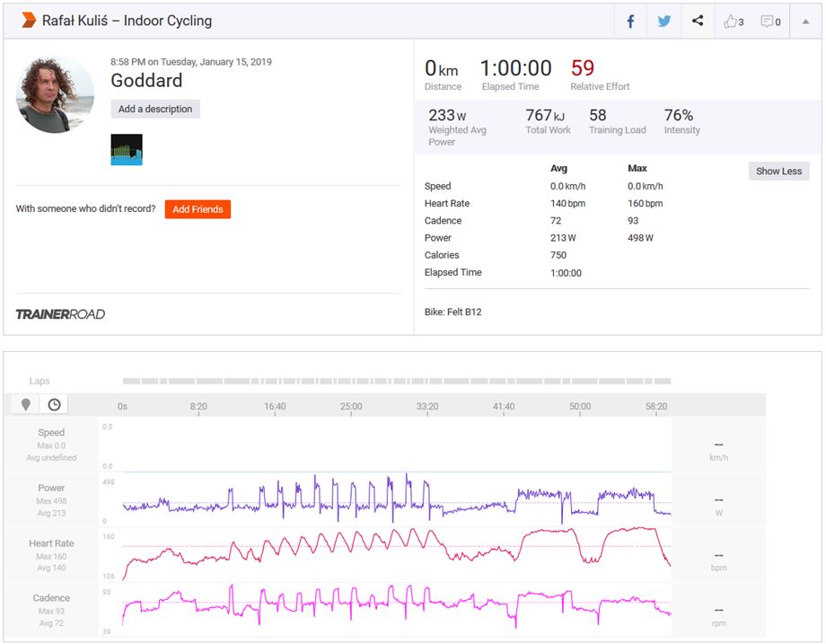Share activity on Twitter
826x644 pixels.
click(663, 22)
